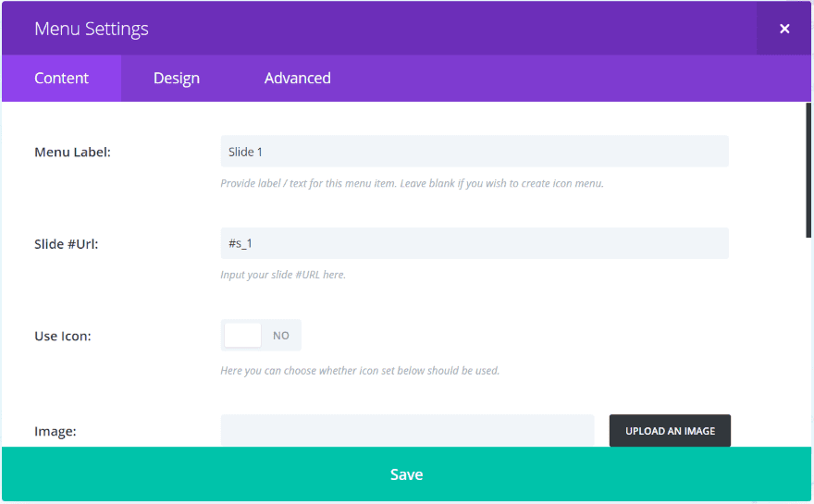Close the Menu Settings dialog
814x504 pixels.
coord(784,29)
